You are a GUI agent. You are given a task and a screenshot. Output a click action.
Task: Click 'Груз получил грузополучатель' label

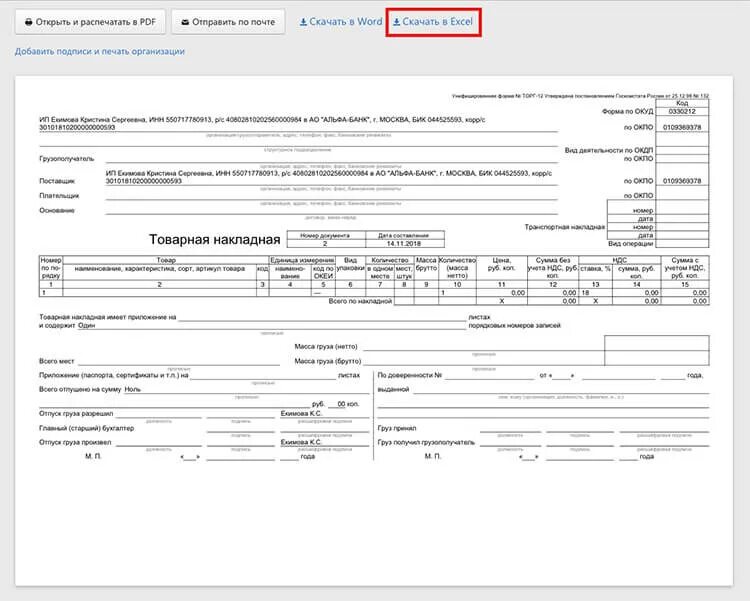coord(426,443)
